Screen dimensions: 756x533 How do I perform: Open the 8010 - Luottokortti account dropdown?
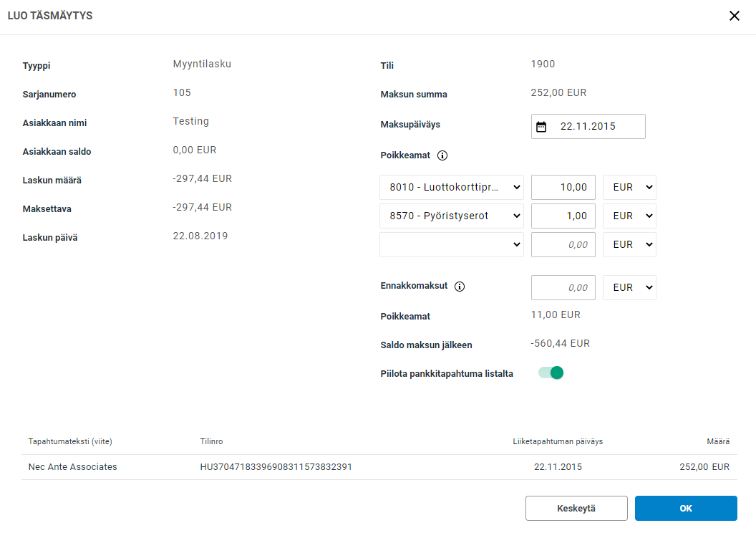[x=451, y=188]
